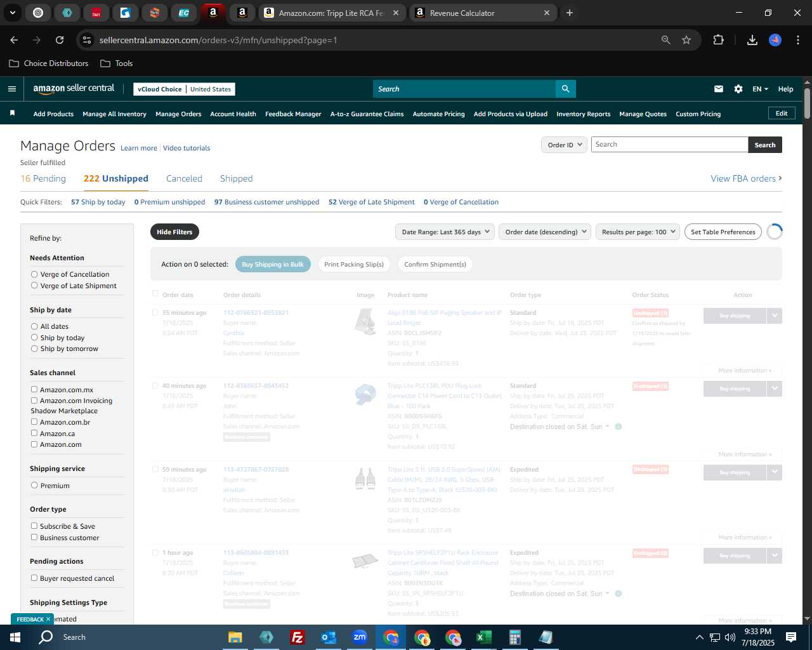Click Set Table Preferences button
This screenshot has width=812, height=650.
(723, 232)
